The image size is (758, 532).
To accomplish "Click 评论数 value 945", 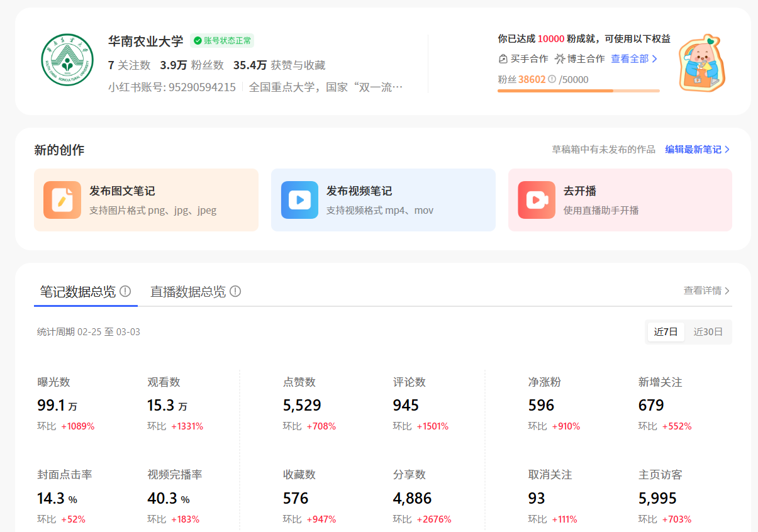I will [406, 406].
